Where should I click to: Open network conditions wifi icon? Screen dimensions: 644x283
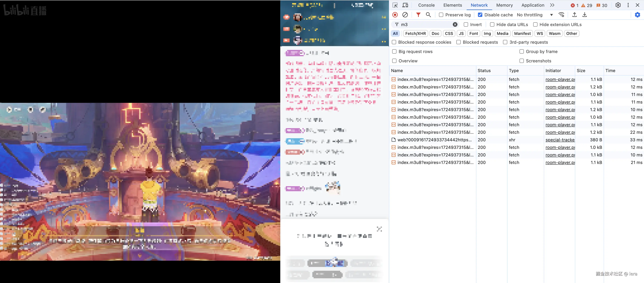click(x=561, y=15)
